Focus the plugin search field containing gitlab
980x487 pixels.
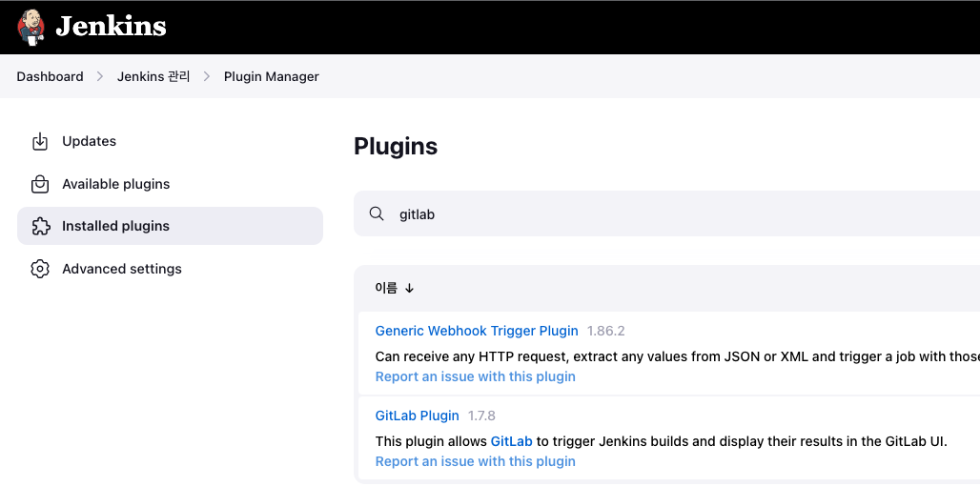tap(667, 214)
